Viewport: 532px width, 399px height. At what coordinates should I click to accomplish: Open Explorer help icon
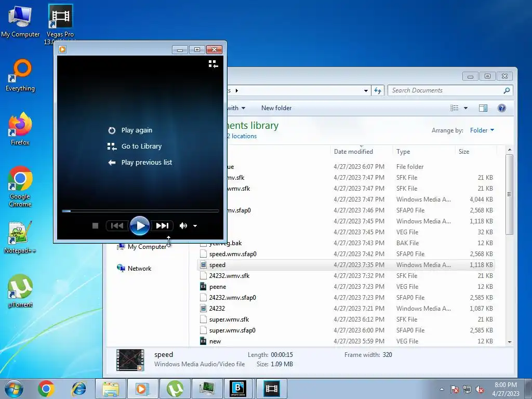coord(502,108)
